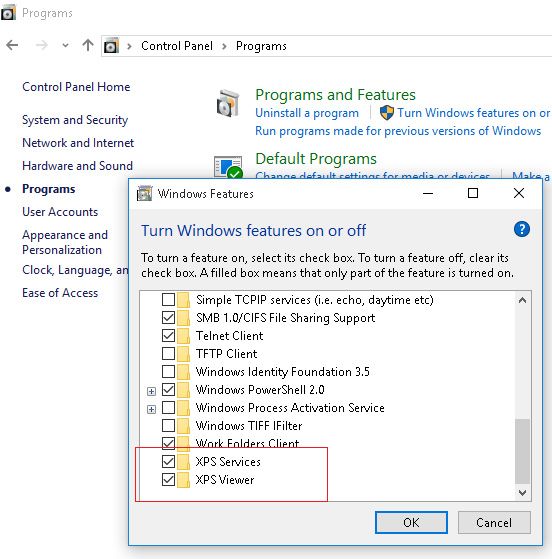Open System and Security category

pyautogui.click(x=75, y=120)
